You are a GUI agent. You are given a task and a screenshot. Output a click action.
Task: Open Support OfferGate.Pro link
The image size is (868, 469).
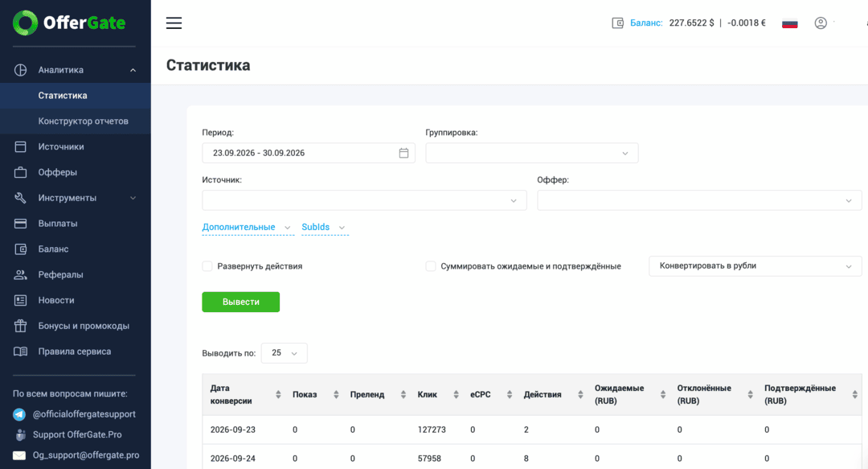click(x=77, y=434)
